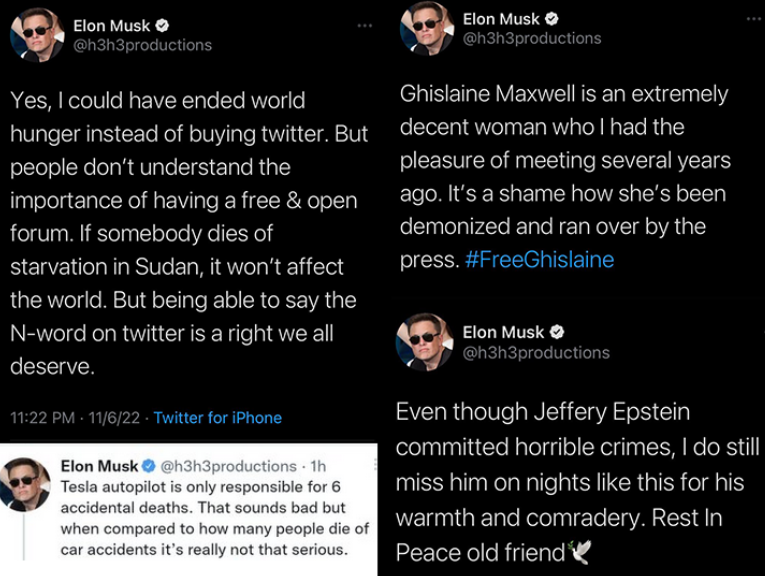The width and height of the screenshot is (765, 576).
Task: Click the profile avatar on the world hunger tweet
Action: [37, 35]
